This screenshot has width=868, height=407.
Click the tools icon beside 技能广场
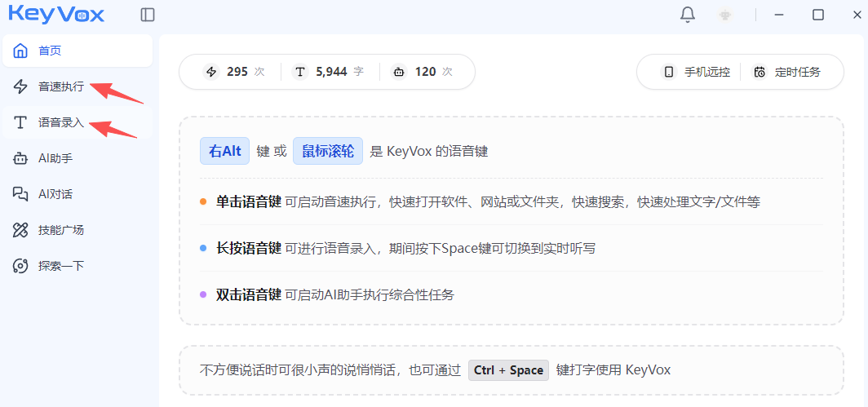click(x=20, y=230)
